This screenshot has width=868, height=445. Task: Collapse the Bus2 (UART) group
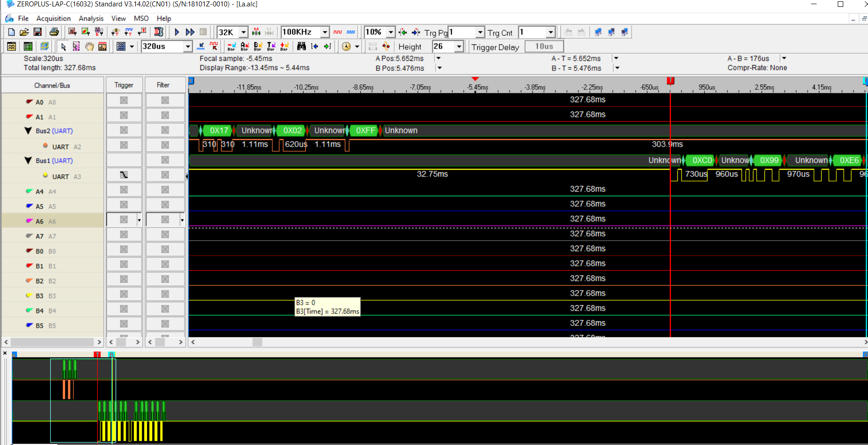click(x=28, y=131)
